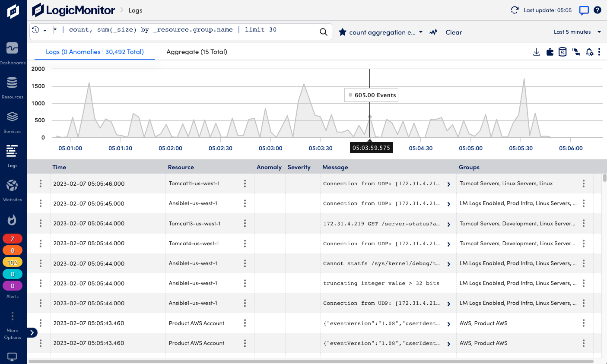Run the search with the magnifier icon
The height and width of the screenshot is (364, 607).
324,32
